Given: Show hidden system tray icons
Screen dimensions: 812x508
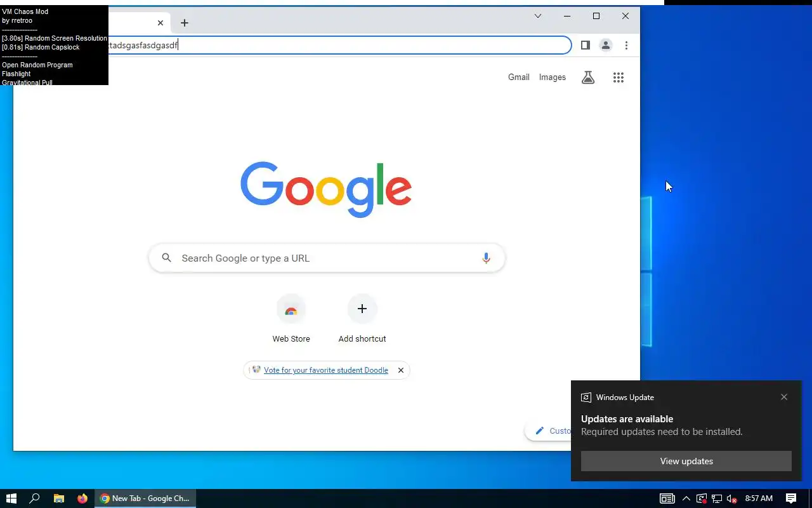Looking at the screenshot, I should [686, 498].
